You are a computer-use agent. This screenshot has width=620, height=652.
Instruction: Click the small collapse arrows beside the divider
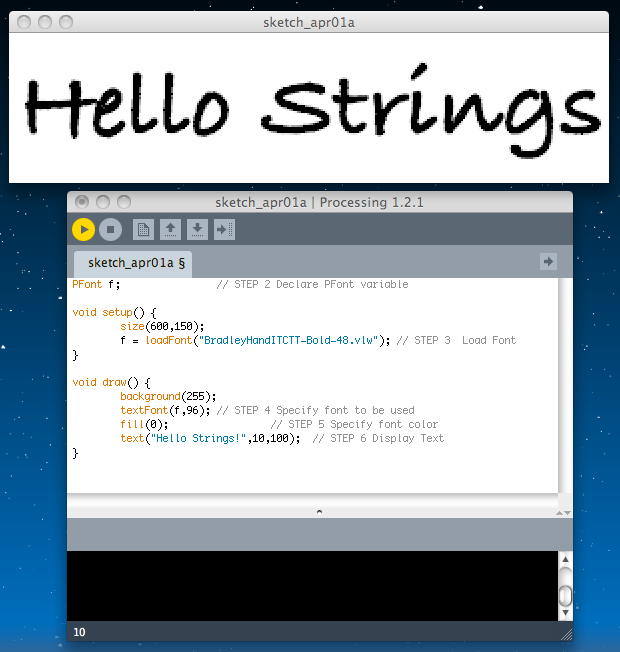[563, 513]
